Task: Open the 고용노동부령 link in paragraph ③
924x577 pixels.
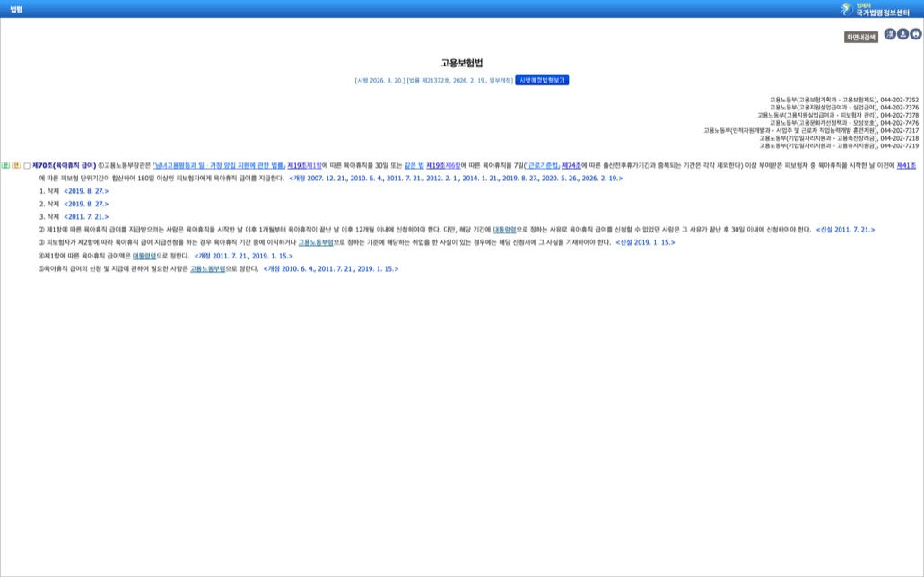Action: coord(316,242)
